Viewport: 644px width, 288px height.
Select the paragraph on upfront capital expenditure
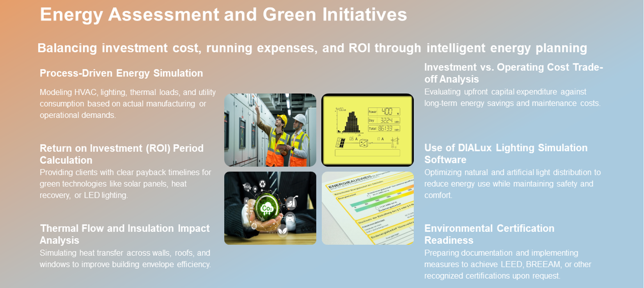click(512, 98)
